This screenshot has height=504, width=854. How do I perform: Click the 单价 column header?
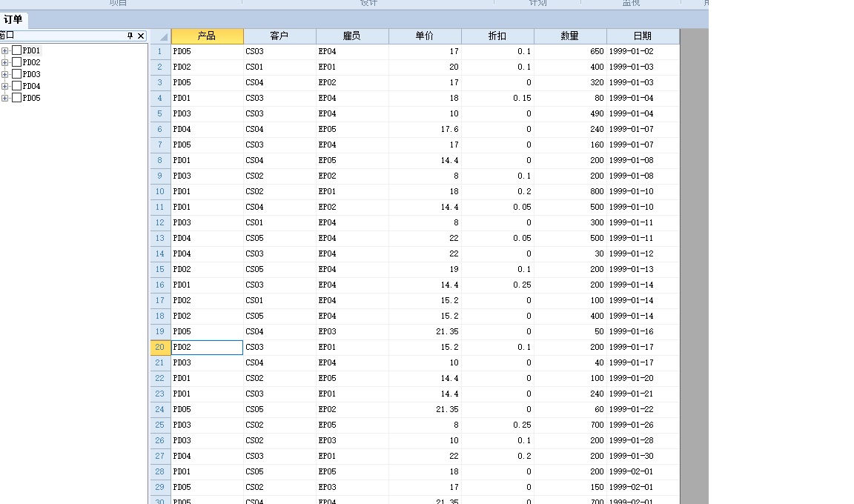coord(425,36)
